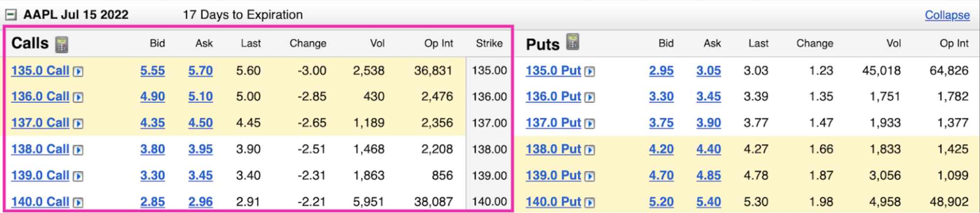Select the 5.55 bid for 135.0 Call

pyautogui.click(x=152, y=71)
